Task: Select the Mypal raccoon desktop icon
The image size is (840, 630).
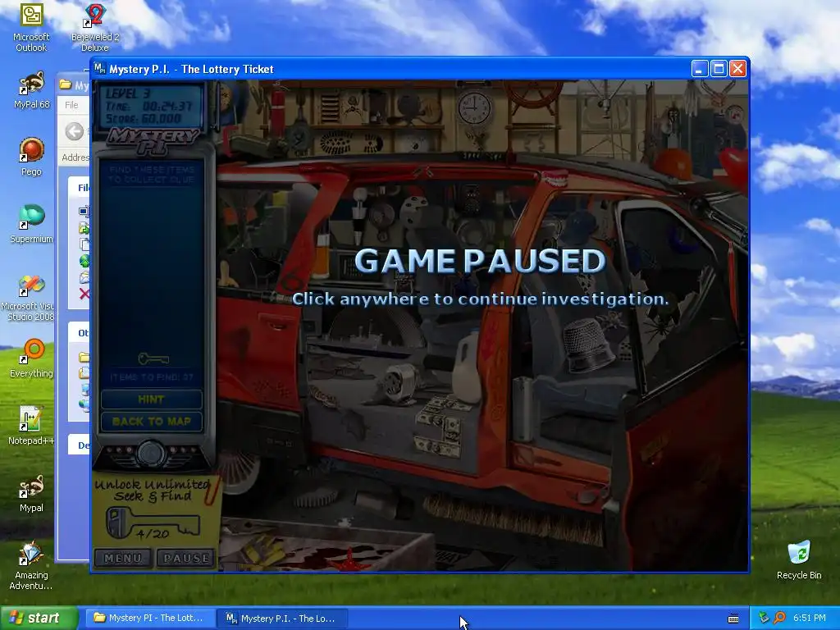Action: pos(31,493)
